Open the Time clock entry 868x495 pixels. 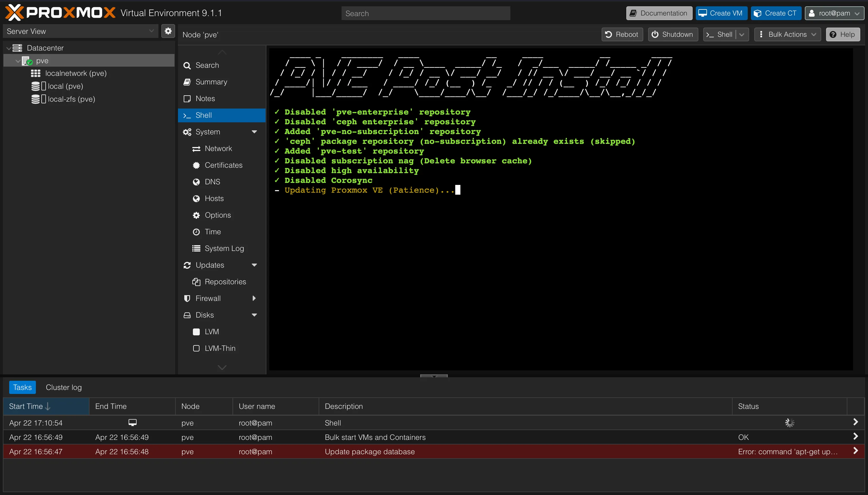click(x=222, y=232)
